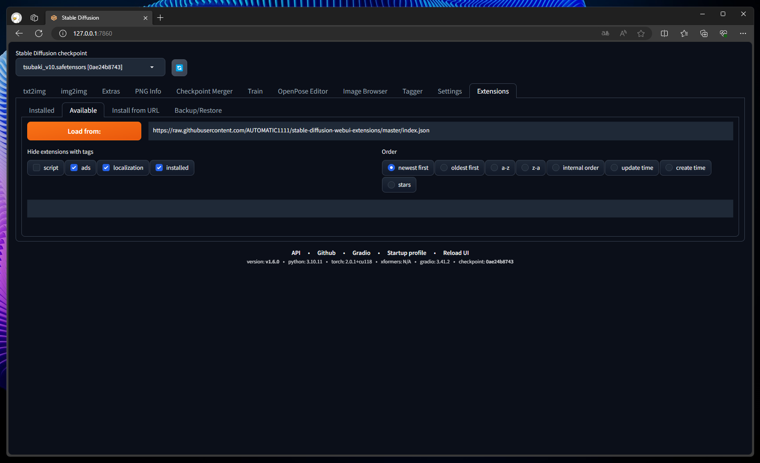Screen dimensions: 760x463
Task: Open the browser profile avatar
Action: click(16, 17)
